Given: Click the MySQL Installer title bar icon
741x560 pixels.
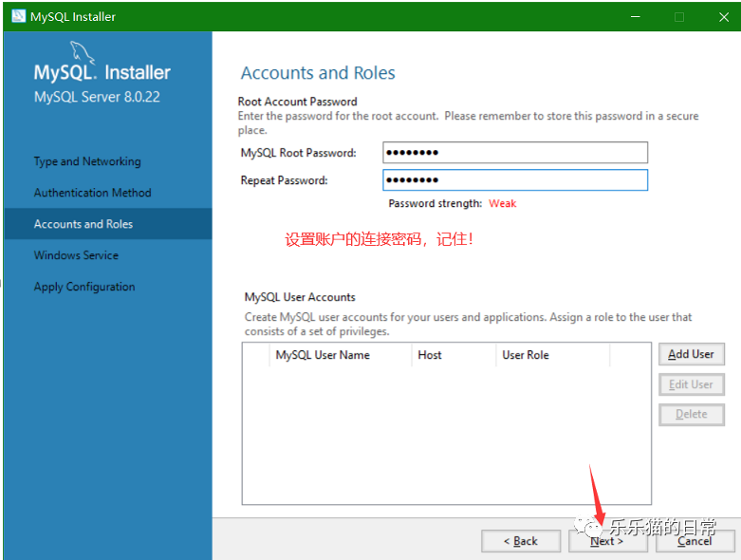Looking at the screenshot, I should [x=18, y=16].
